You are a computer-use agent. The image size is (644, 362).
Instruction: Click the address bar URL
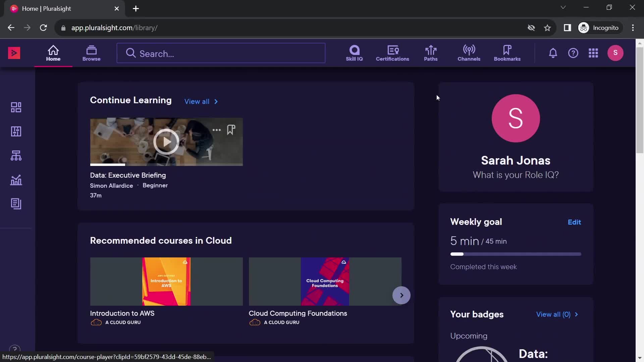coord(114,28)
